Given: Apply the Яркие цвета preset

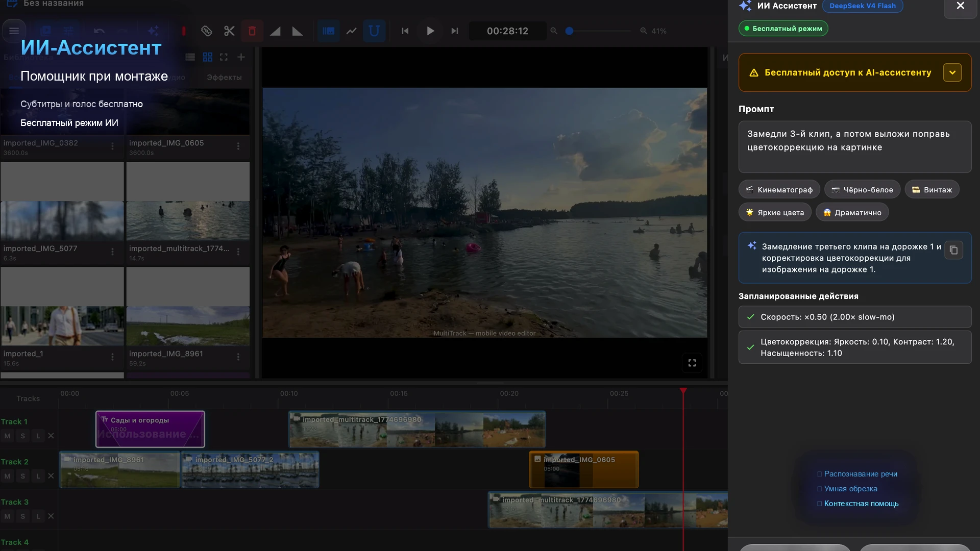Looking at the screenshot, I should pos(775,212).
